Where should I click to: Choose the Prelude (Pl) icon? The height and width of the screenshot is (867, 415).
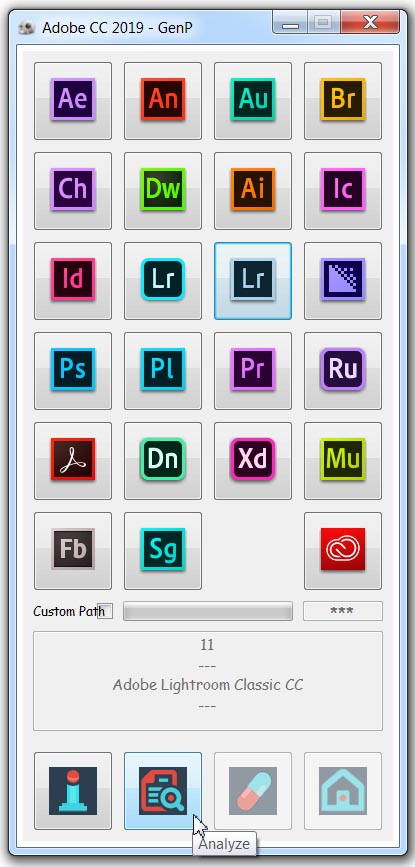tap(163, 371)
